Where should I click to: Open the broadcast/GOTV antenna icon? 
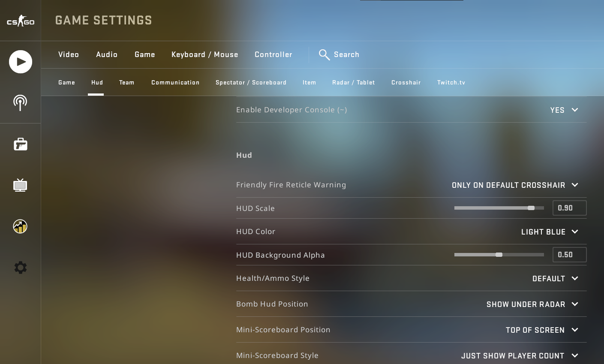(20, 103)
